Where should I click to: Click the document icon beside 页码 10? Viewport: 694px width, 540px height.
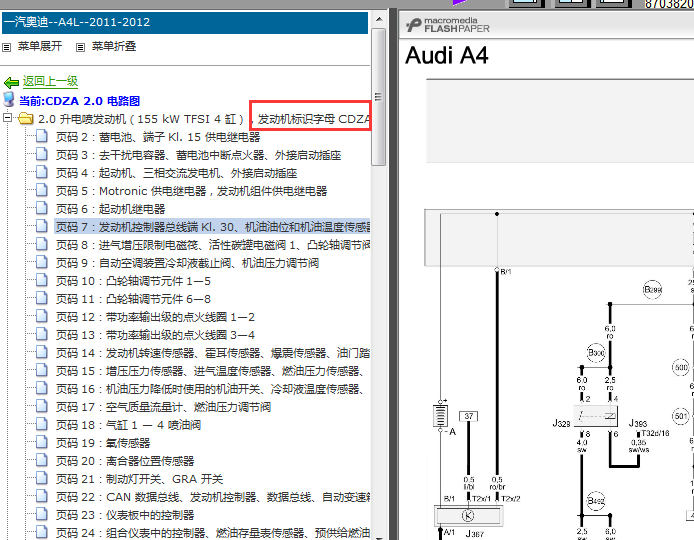(42, 280)
